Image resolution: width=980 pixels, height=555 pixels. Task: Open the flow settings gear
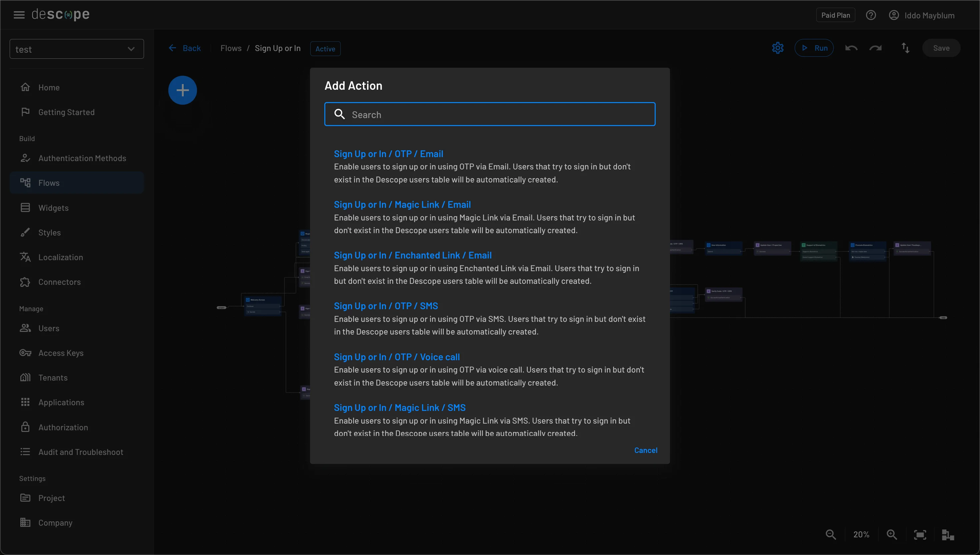[x=777, y=48]
